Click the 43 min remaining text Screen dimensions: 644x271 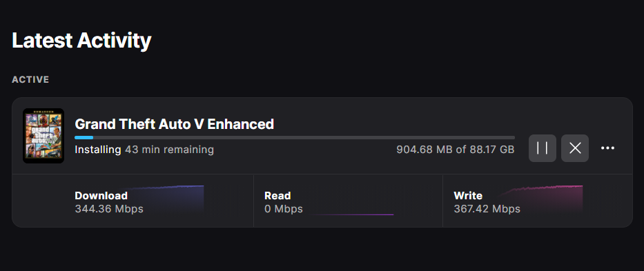point(169,150)
